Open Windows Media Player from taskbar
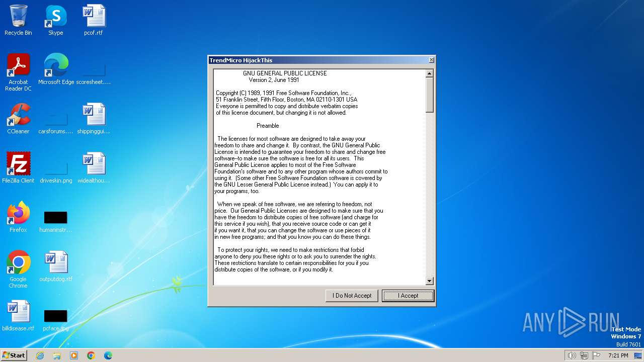644x362 pixels. [74, 355]
